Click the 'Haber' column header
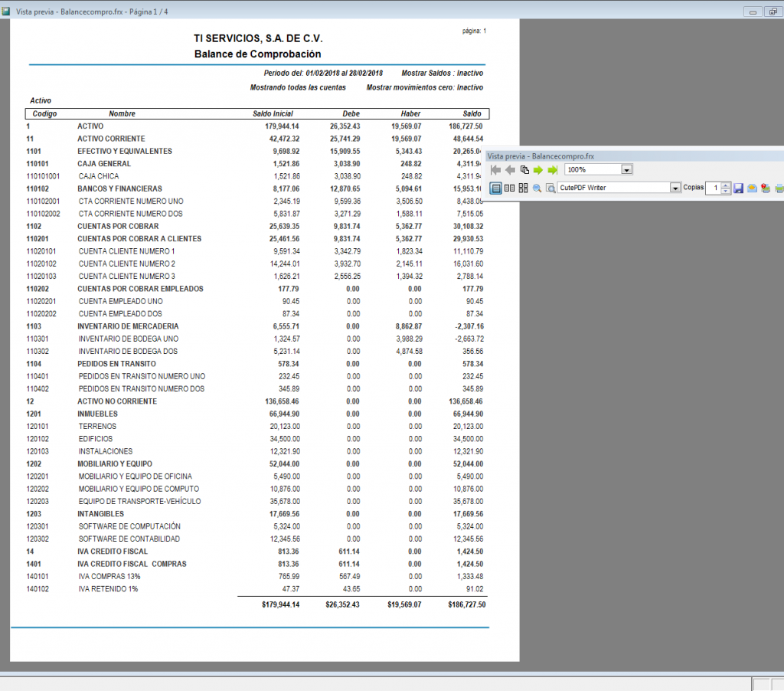The image size is (784, 691). click(x=410, y=113)
